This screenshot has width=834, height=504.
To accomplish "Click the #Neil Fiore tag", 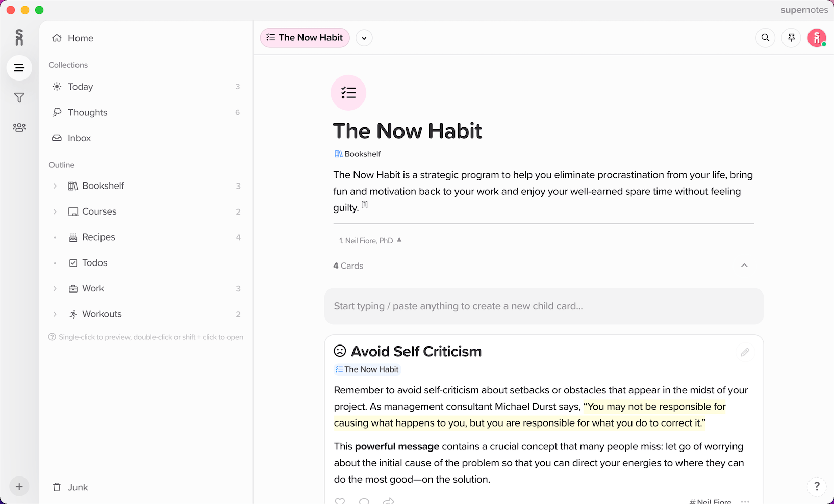I will (x=711, y=500).
